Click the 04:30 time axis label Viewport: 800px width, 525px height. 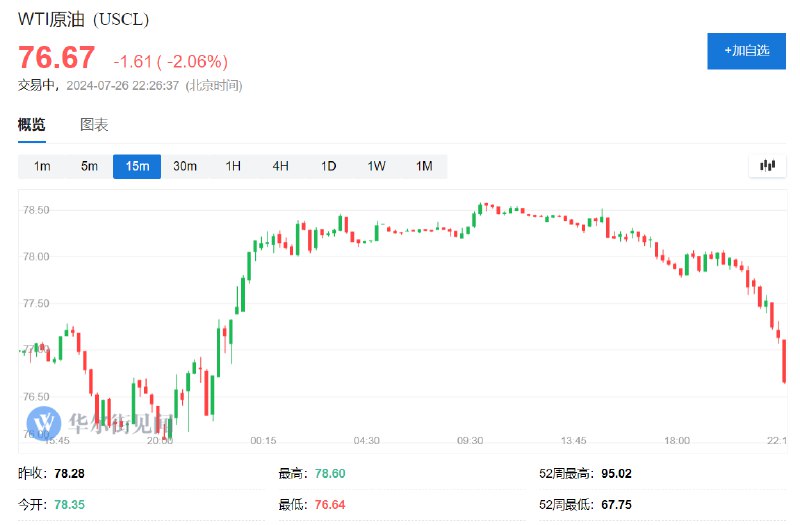pos(366,440)
